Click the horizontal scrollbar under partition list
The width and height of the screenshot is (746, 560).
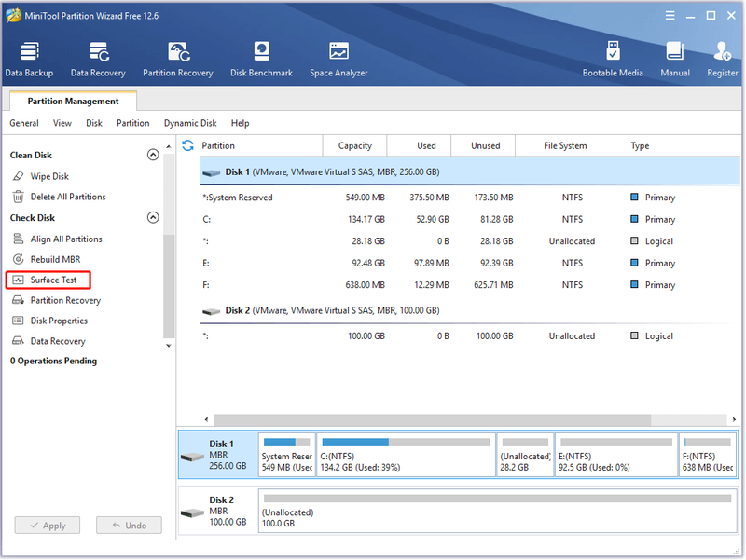[432, 419]
